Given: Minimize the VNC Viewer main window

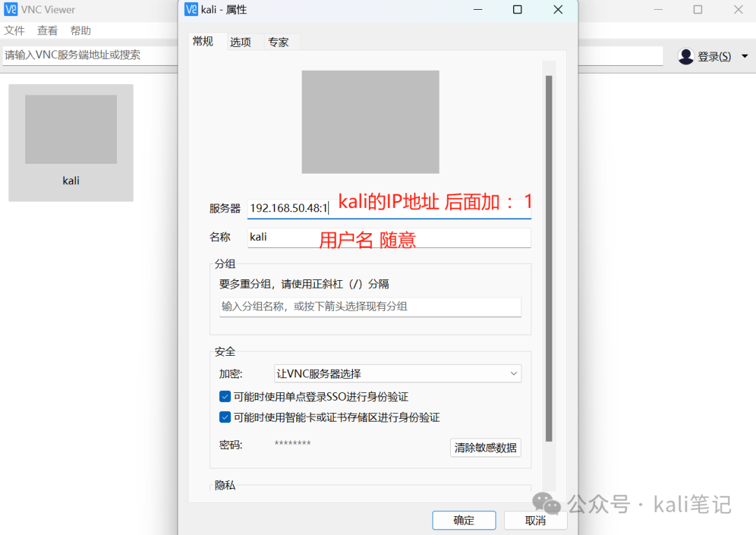Looking at the screenshot, I should point(658,10).
